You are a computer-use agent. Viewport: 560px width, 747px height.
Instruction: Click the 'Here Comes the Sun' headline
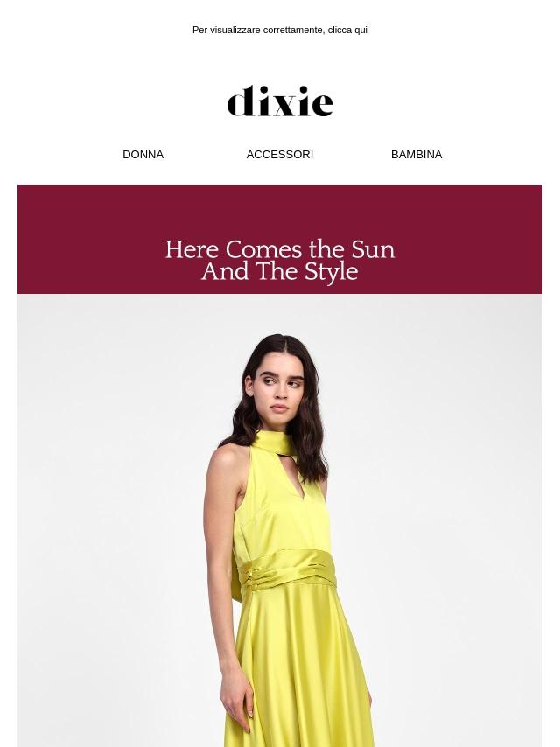click(280, 249)
